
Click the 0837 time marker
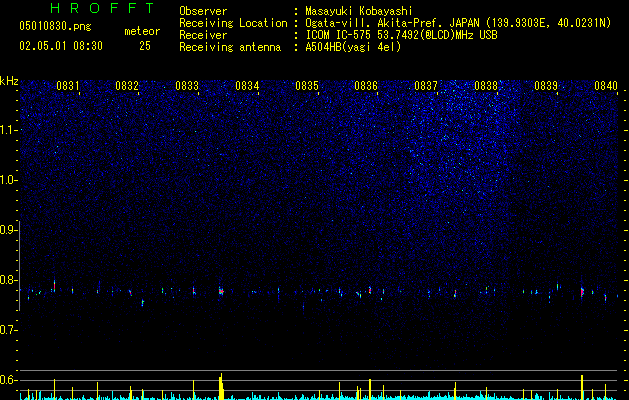click(x=426, y=86)
